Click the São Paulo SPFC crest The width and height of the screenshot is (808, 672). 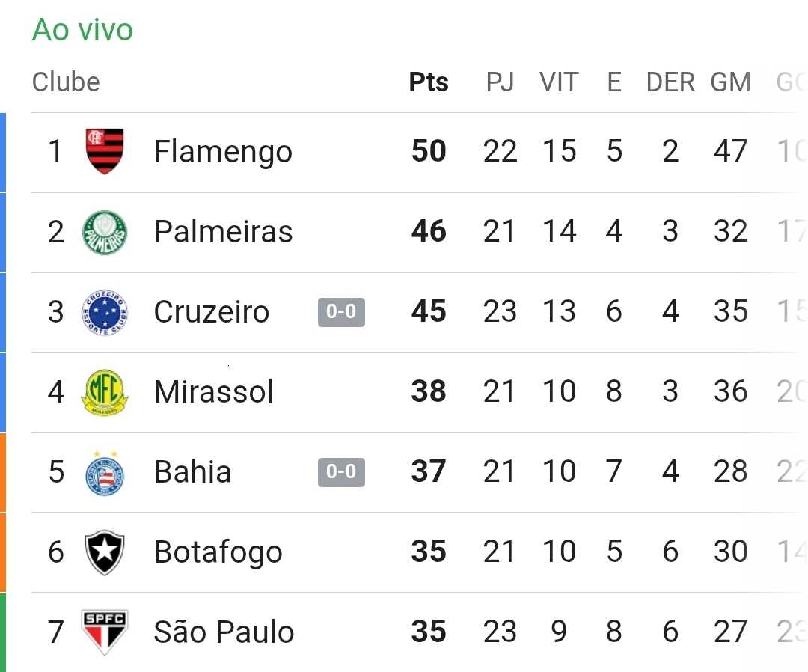click(x=105, y=632)
